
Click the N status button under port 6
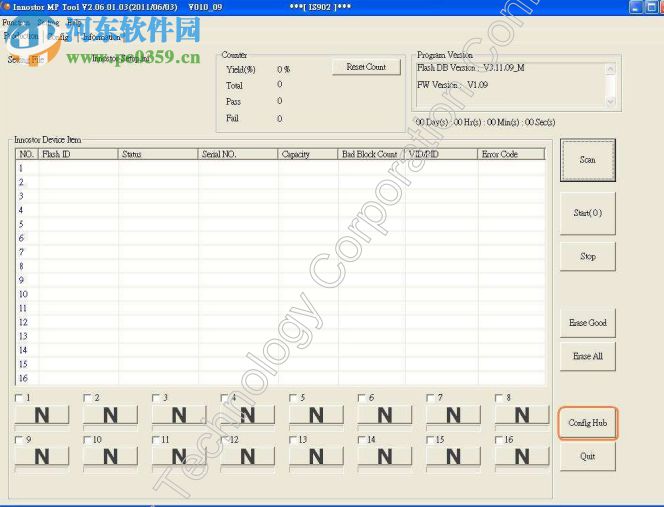[385, 415]
